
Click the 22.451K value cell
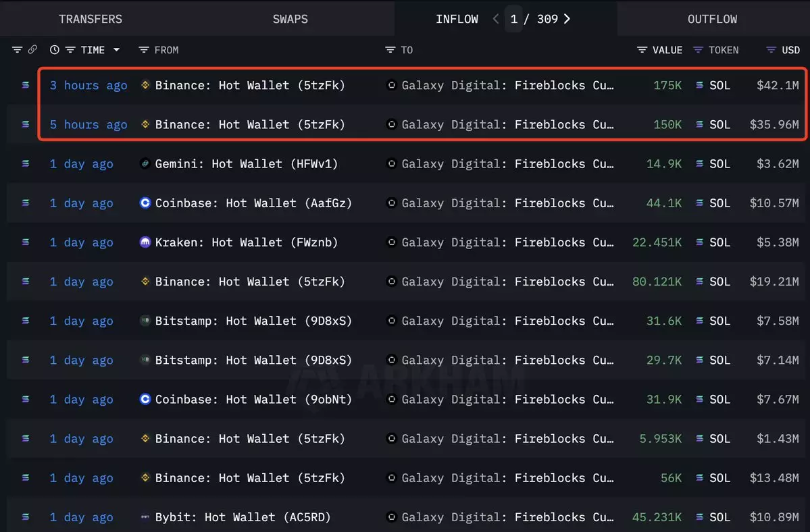tap(657, 242)
